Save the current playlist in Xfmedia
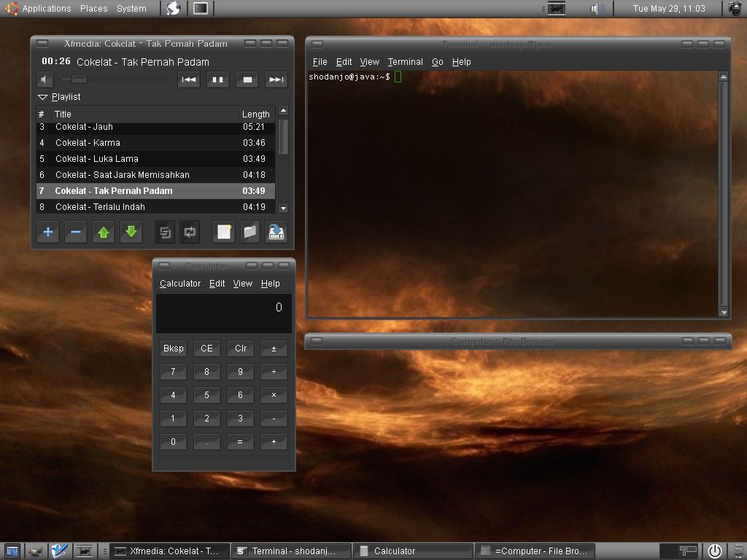The width and height of the screenshot is (747, 560). [x=276, y=232]
